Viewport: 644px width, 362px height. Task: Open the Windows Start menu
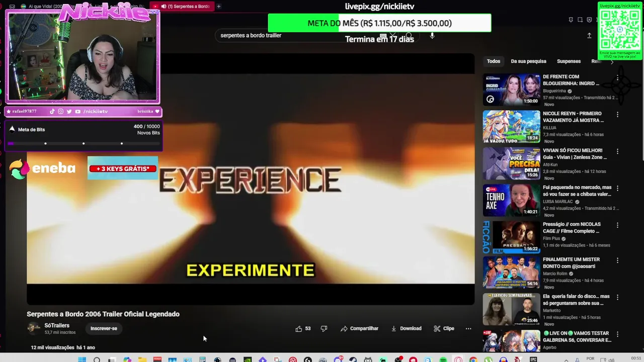(x=82, y=359)
